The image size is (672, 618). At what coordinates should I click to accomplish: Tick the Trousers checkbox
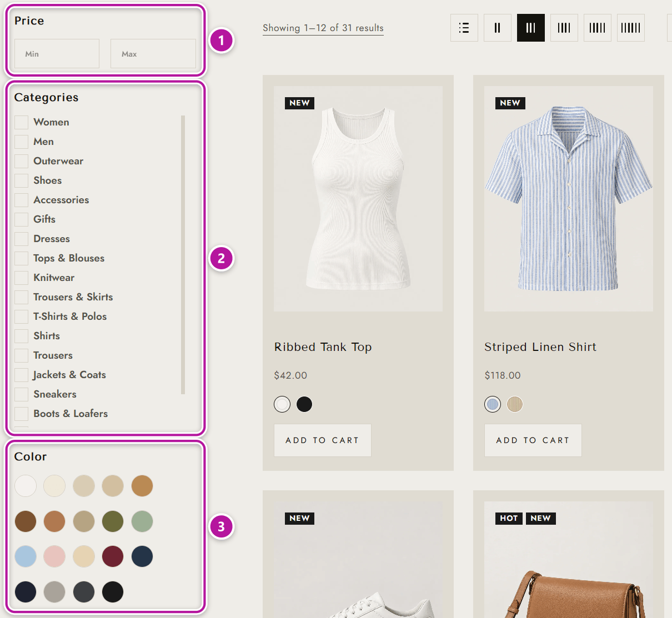pyautogui.click(x=21, y=355)
